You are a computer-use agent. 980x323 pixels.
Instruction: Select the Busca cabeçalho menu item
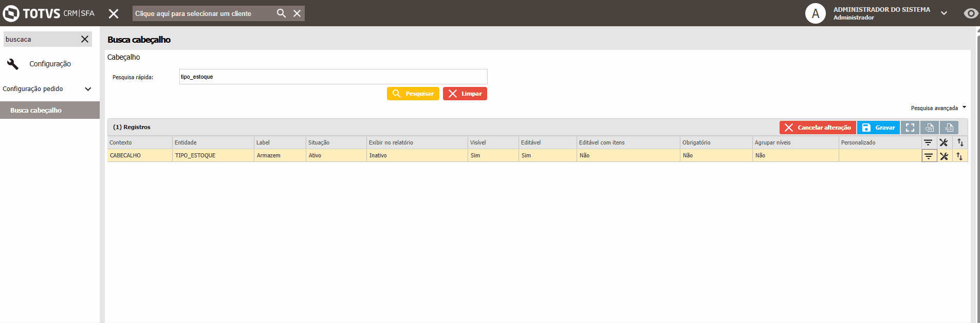point(50,110)
